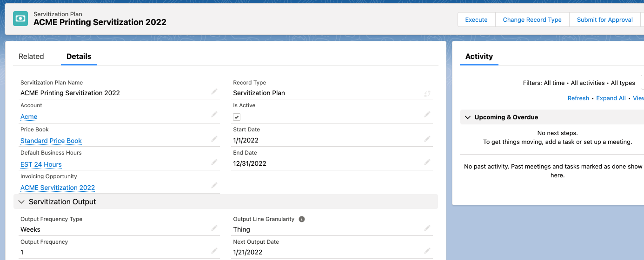The width and height of the screenshot is (644, 260).
Task: Click the Output Frequency Type value Weeks
Action: (x=30, y=229)
